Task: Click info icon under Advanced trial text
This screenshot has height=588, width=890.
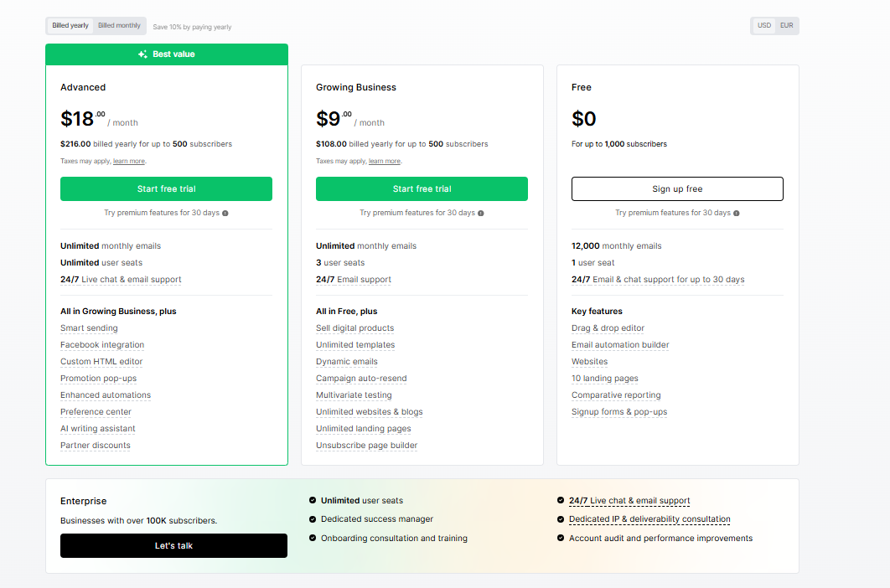Action: 225,214
